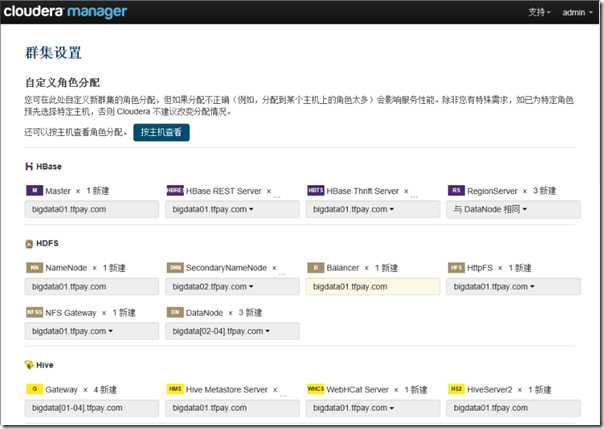Click the HBase REST Server role badge
604x429 pixels.
point(175,190)
